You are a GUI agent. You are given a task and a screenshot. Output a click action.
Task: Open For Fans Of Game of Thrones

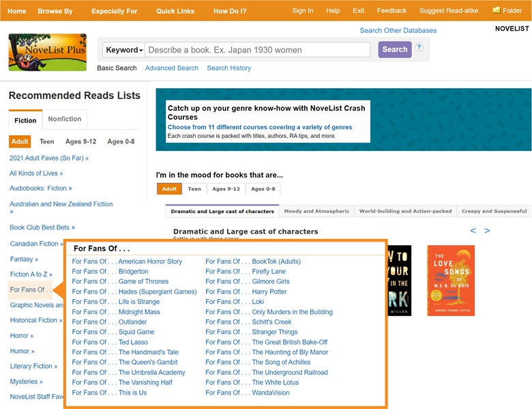pyautogui.click(x=120, y=281)
